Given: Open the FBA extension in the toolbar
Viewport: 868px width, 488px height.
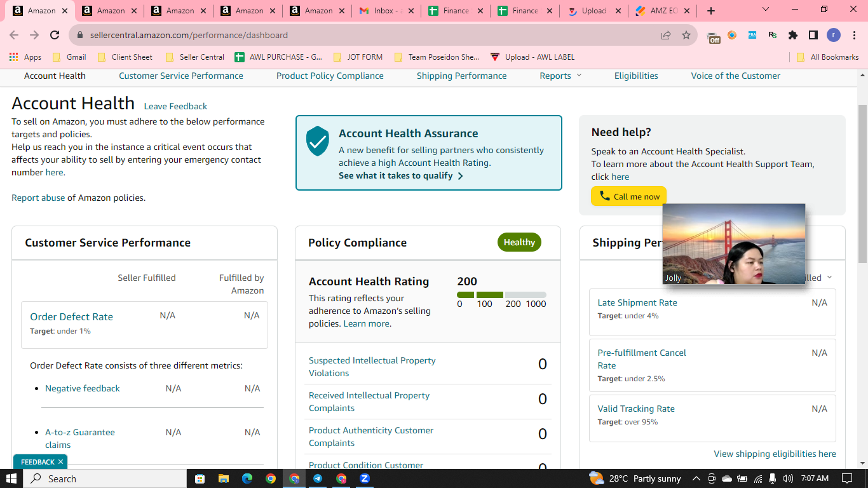Looking at the screenshot, I should [752, 35].
